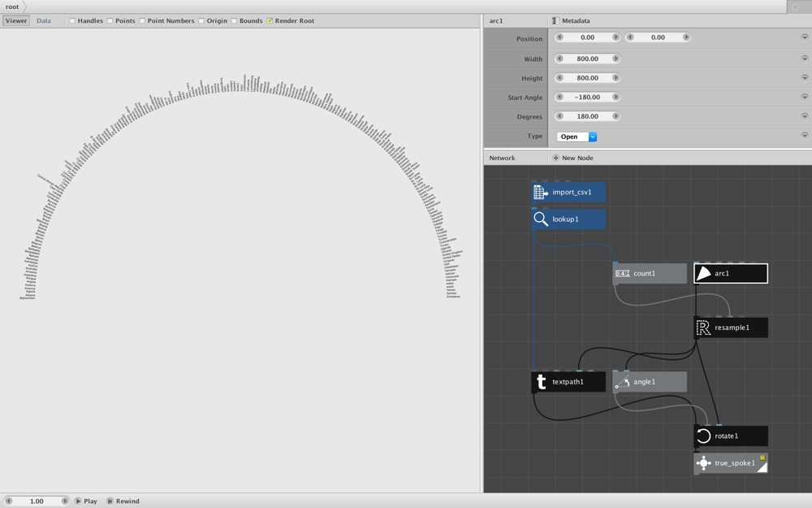Click the count1 node icon
The image size is (812, 508).
point(622,273)
